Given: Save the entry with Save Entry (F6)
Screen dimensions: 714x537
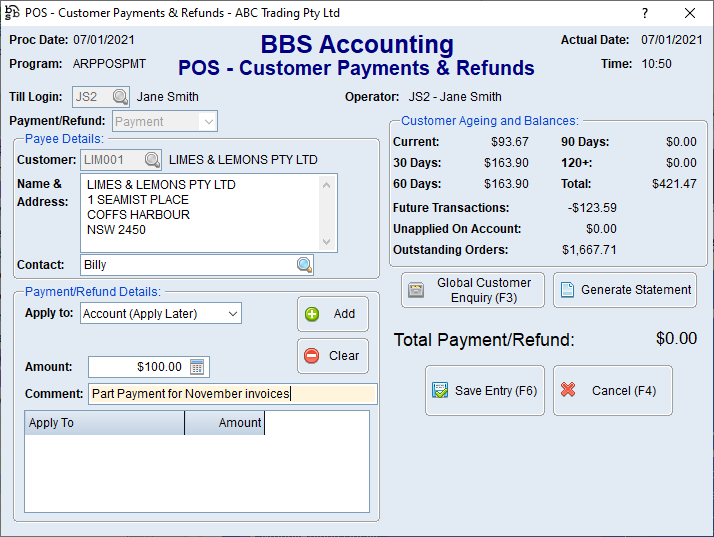Looking at the screenshot, I should pos(485,391).
